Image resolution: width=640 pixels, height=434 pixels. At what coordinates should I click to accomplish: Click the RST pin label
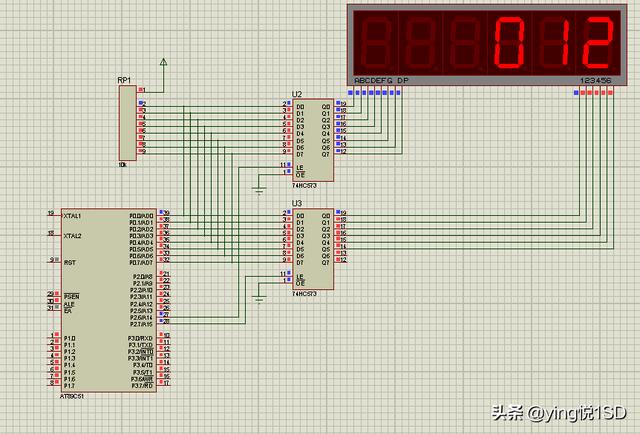click(x=70, y=263)
